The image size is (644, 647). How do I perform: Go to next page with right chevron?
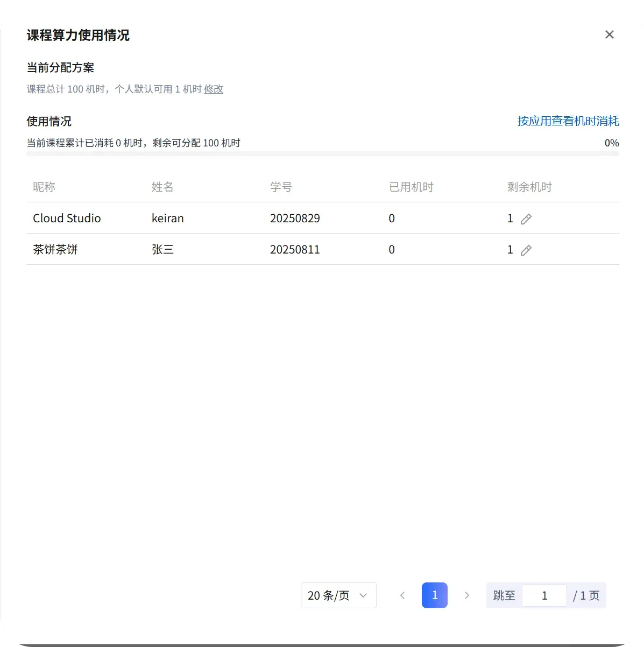(x=466, y=595)
